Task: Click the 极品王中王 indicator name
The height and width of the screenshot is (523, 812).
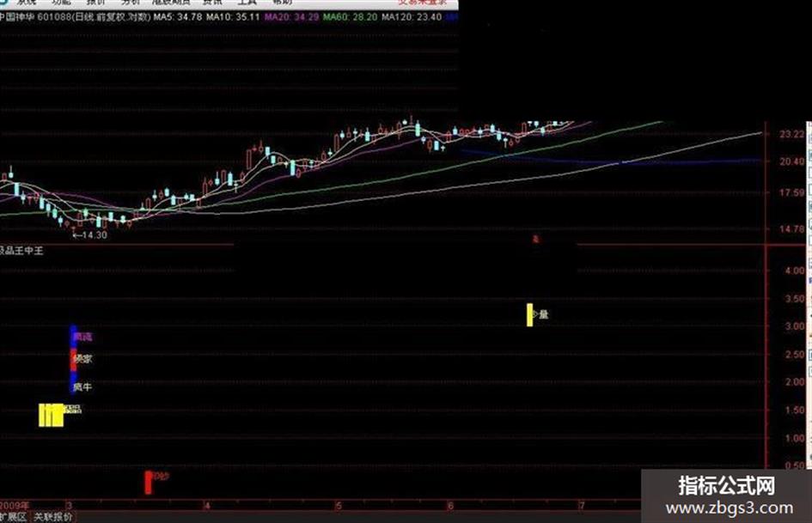Action: click(x=21, y=251)
